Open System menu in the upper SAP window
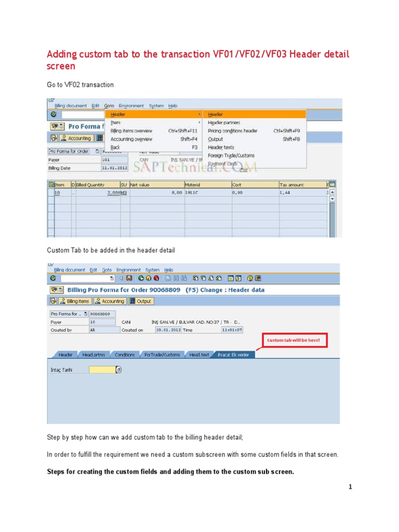399x532 pixels. (x=156, y=106)
